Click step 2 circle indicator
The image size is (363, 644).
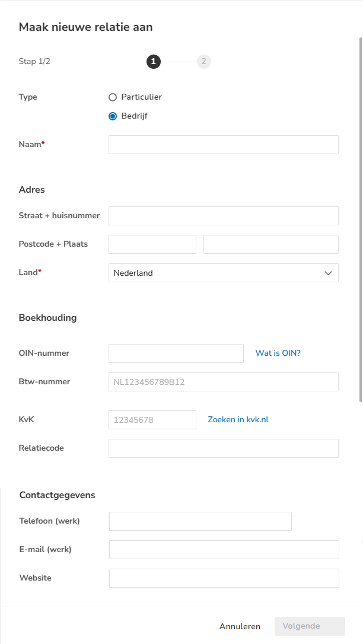tap(203, 62)
